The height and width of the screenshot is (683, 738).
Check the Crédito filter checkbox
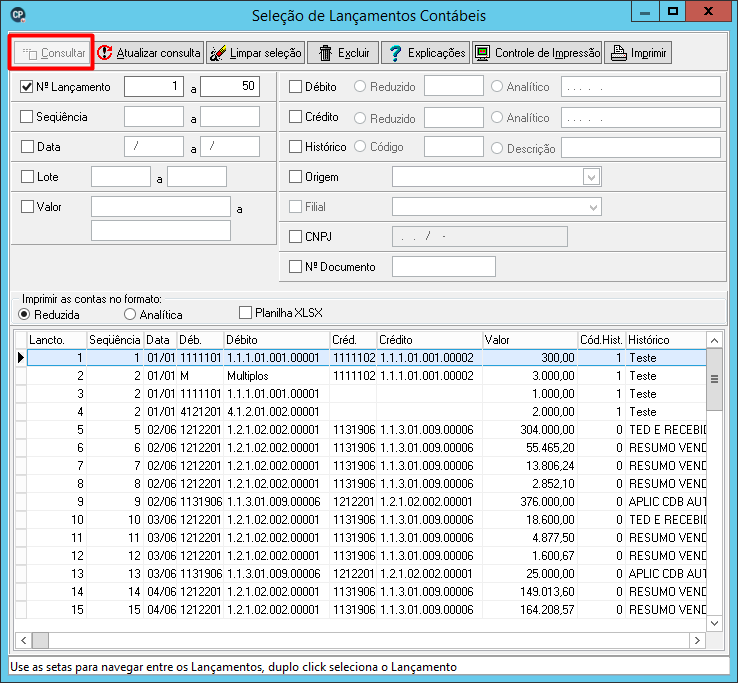pos(295,117)
